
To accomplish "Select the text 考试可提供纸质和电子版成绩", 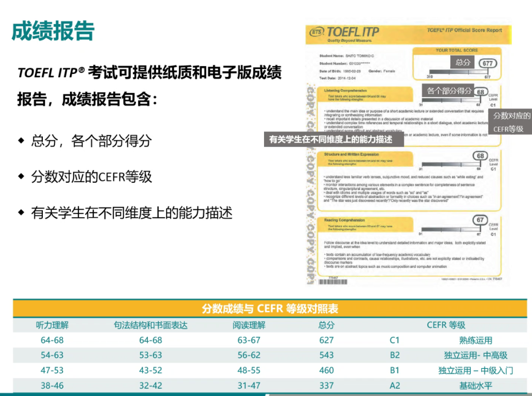I will 185,72.
